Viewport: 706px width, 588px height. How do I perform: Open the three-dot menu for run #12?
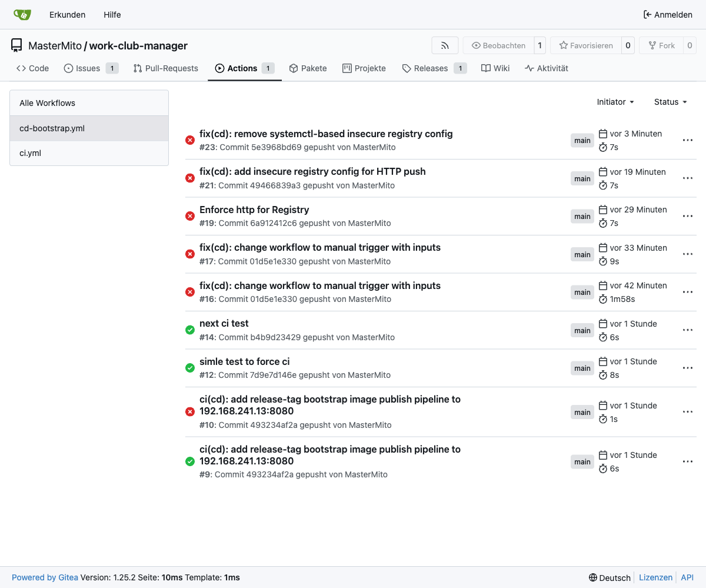tap(687, 368)
